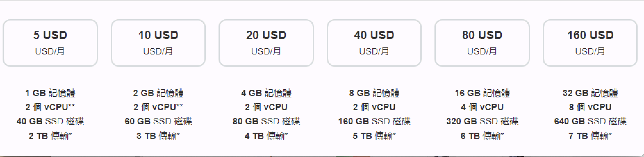
Task: Click the 160 GB SSD 磁碟 line
Action: pyautogui.click(x=374, y=121)
